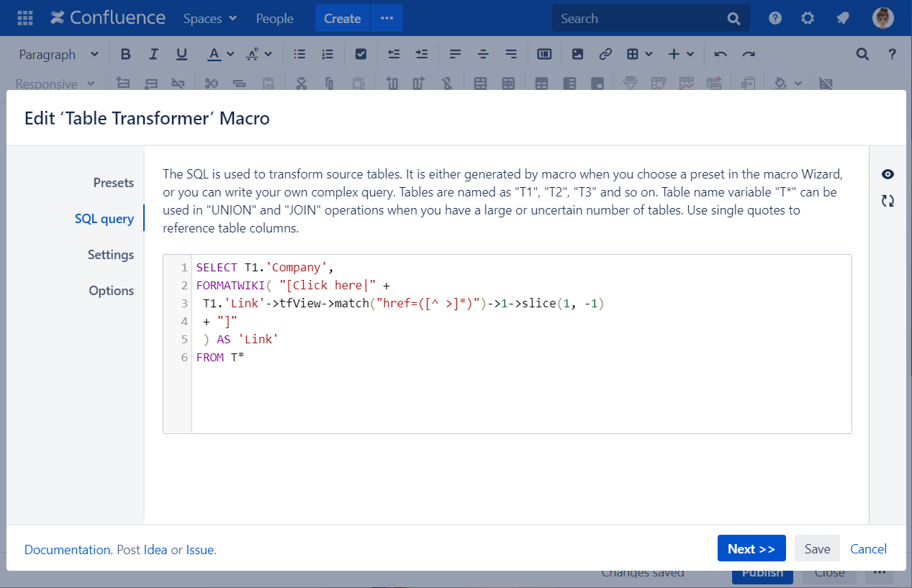The width and height of the screenshot is (912, 588).
Task: Open the Documentation link
Action: (x=67, y=550)
